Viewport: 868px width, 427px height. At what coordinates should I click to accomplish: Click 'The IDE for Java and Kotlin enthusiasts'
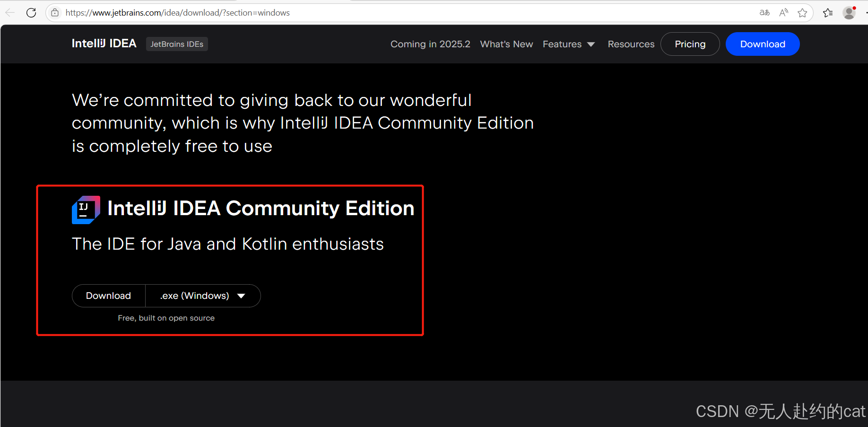click(x=228, y=244)
